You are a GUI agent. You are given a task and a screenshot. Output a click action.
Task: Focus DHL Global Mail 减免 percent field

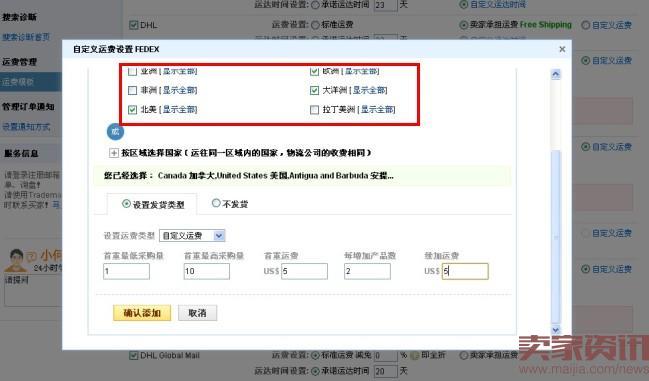385,355
